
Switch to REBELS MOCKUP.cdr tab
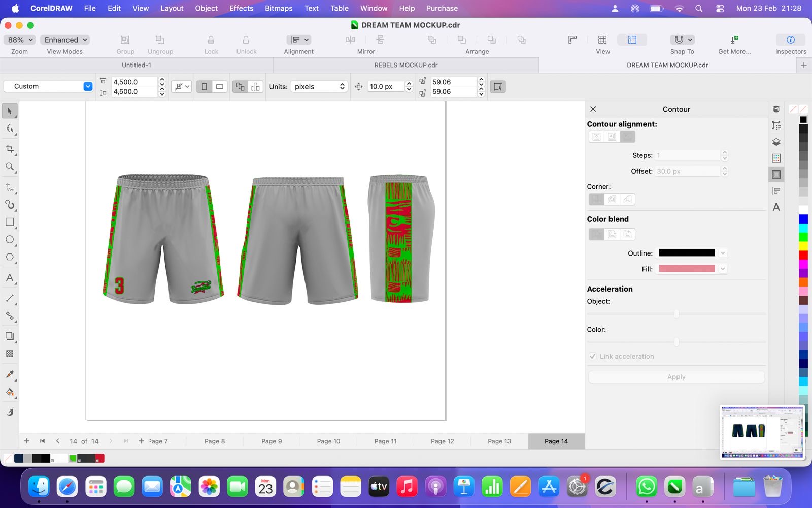click(405, 65)
